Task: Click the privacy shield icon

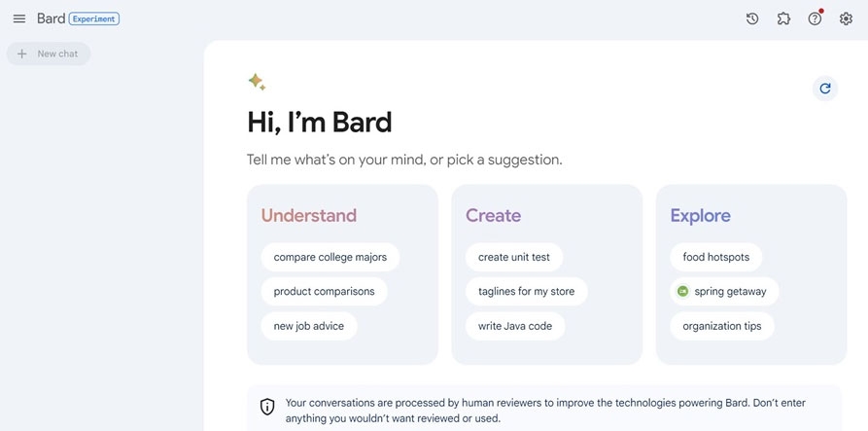Action: point(267,407)
